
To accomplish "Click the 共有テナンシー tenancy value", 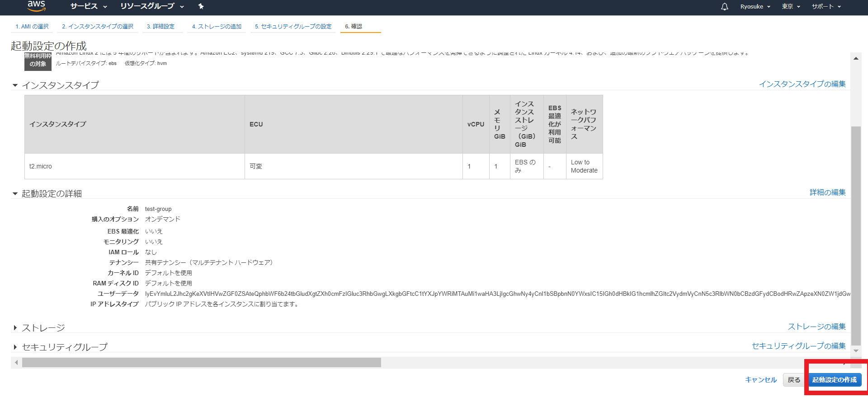I will pyautogui.click(x=209, y=262).
